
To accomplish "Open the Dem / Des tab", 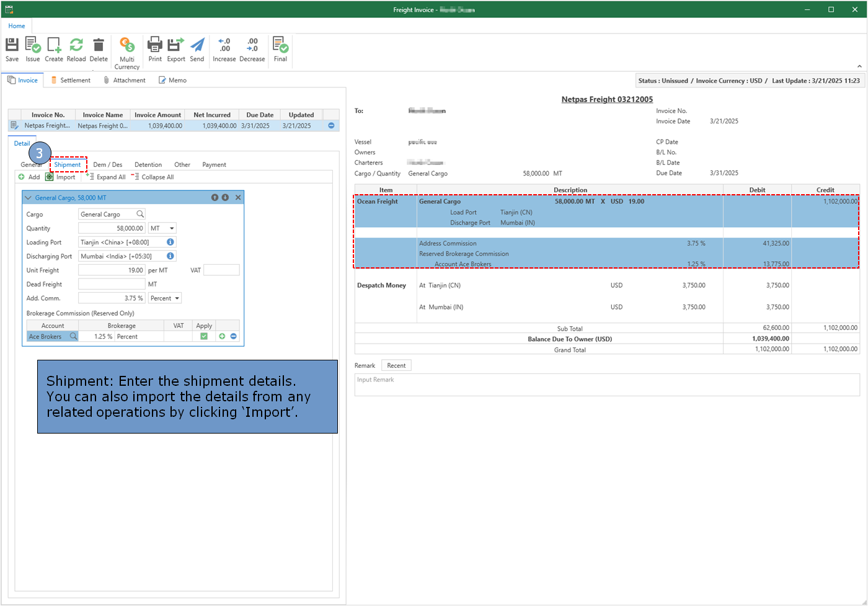I will point(107,165).
